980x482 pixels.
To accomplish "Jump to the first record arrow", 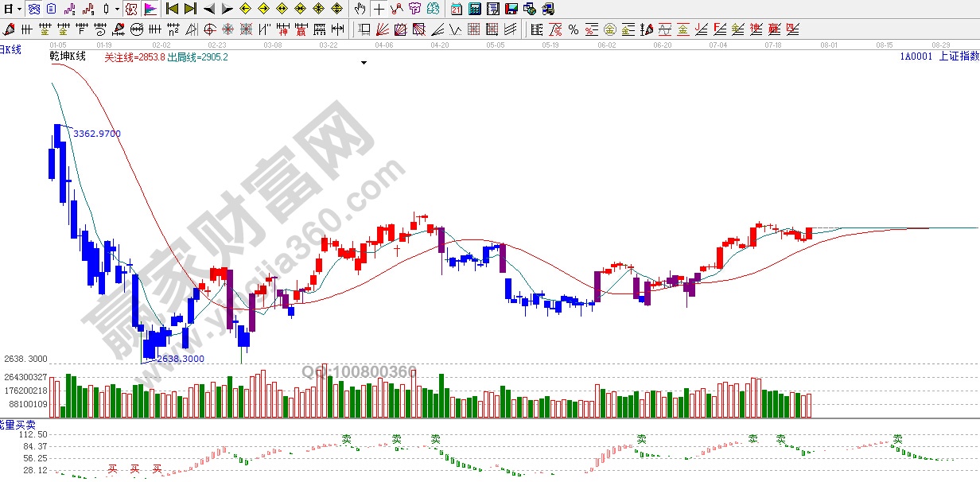I will [171, 10].
